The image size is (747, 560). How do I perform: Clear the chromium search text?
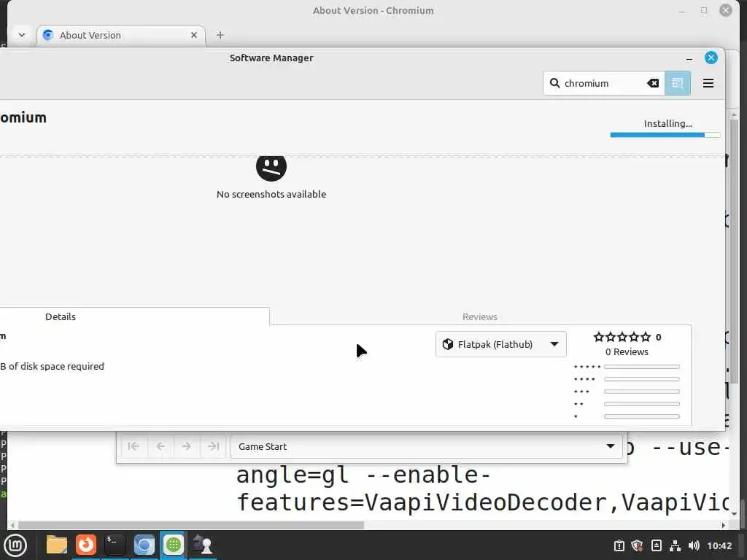653,83
